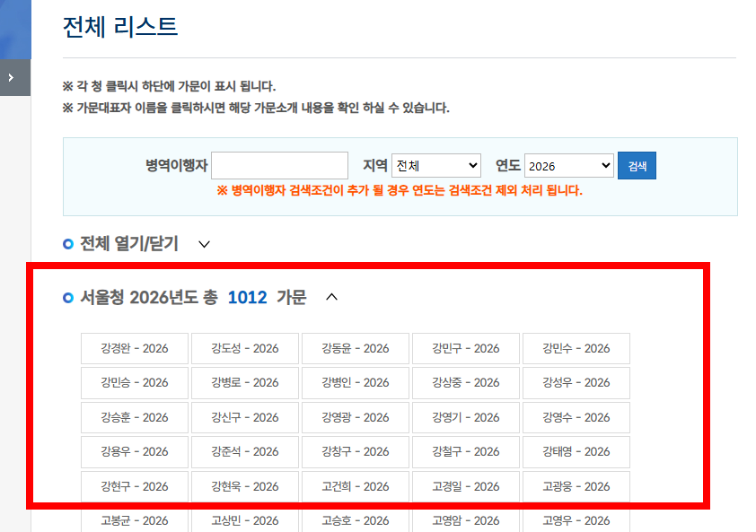View 강창구 - 2026 family details
Screen dimensions: 756x532
click(356, 452)
